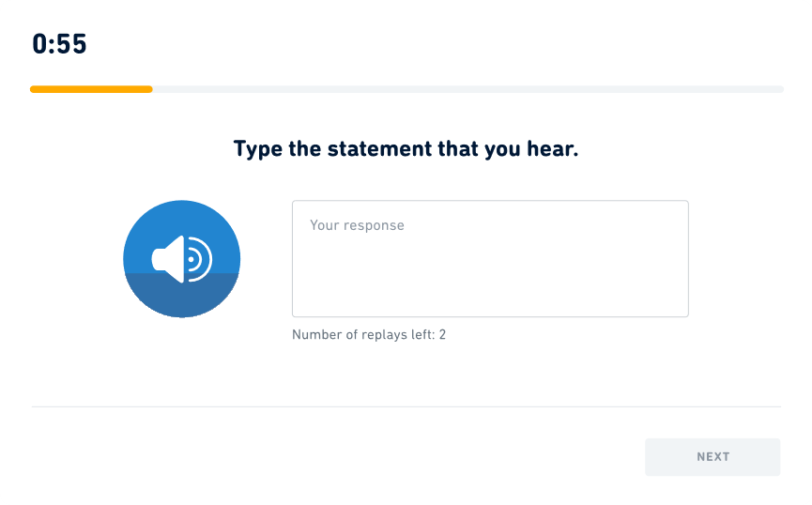The height and width of the screenshot is (505, 812).
Task: Click the orange filled progress bar segment
Action: pyautogui.click(x=91, y=89)
